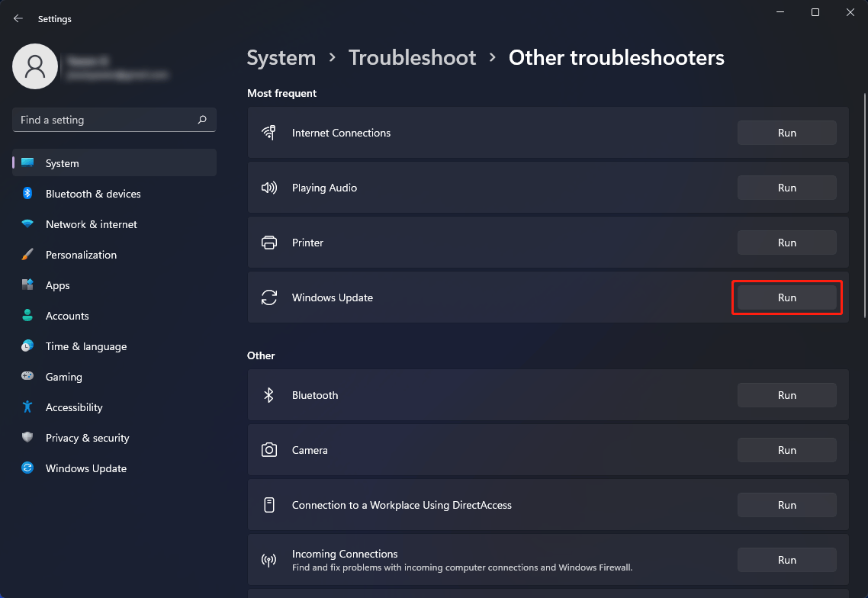The image size is (868, 598).
Task: Click the search magnifier icon
Action: tap(202, 120)
